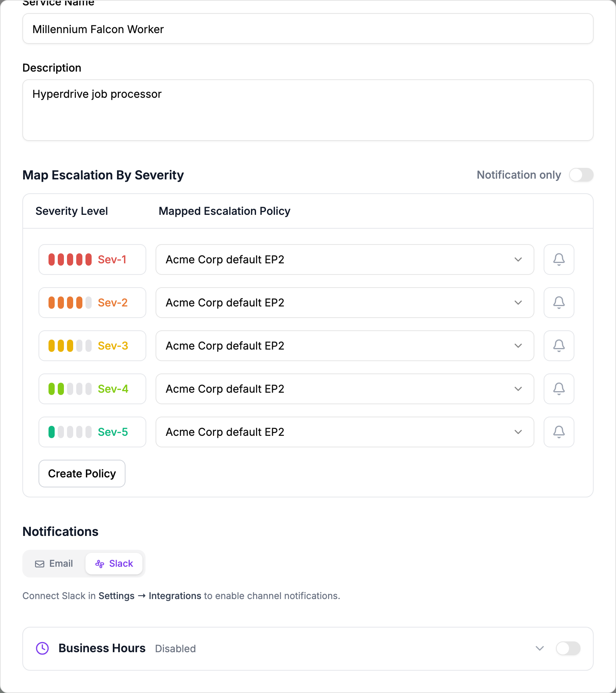The width and height of the screenshot is (616, 693).
Task: Click the Description text area
Action: (x=308, y=110)
